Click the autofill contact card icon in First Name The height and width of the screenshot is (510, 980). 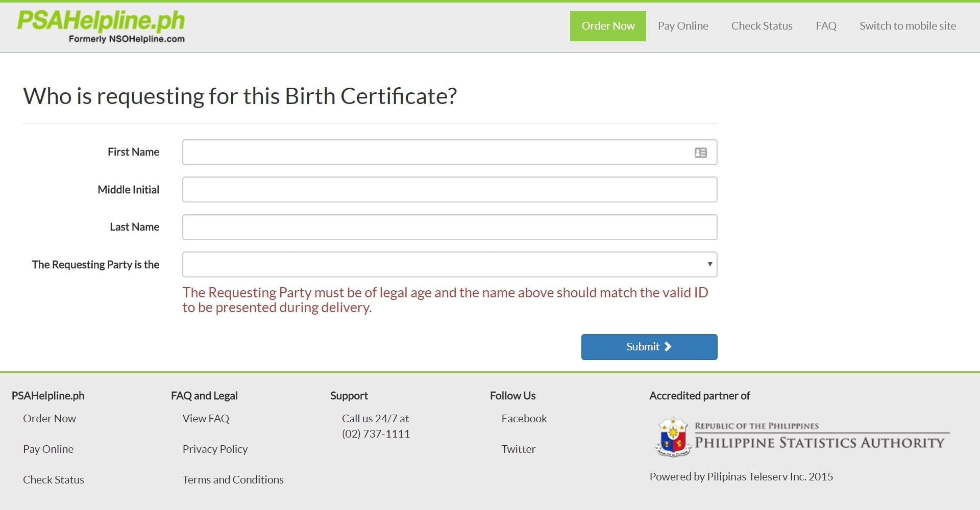(700, 152)
